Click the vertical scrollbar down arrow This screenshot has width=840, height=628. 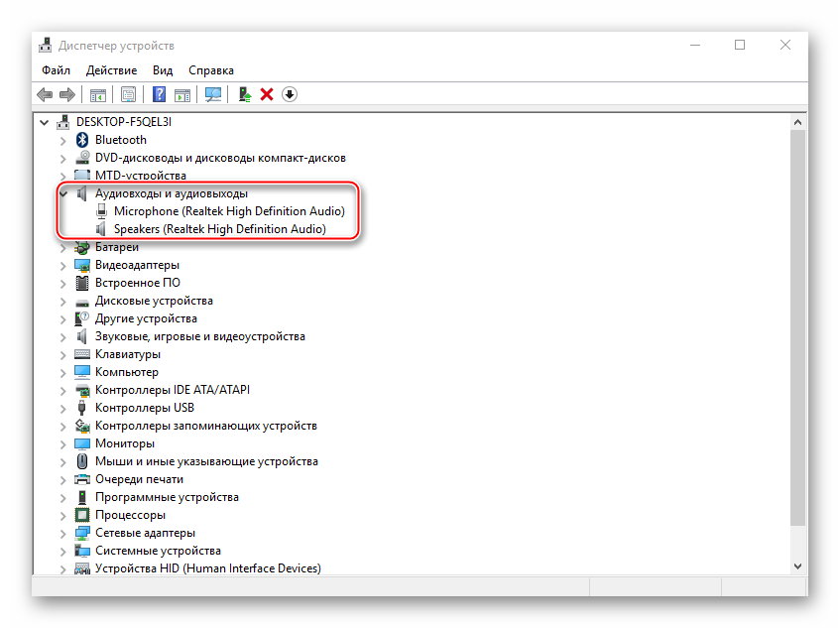point(798,565)
